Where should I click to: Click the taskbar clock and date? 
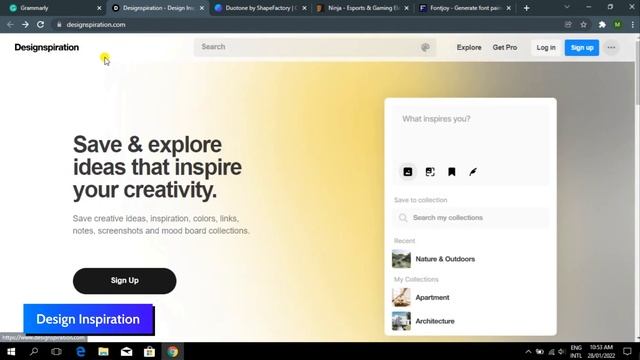click(x=601, y=351)
